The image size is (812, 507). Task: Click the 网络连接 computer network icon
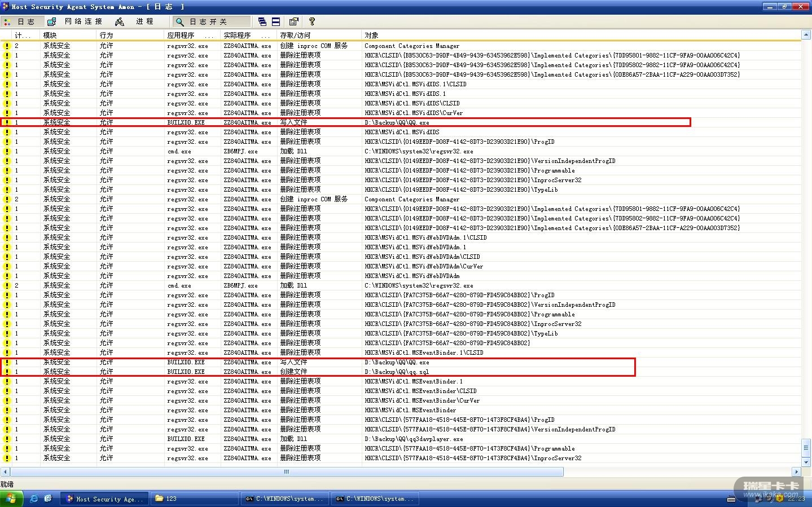point(52,21)
